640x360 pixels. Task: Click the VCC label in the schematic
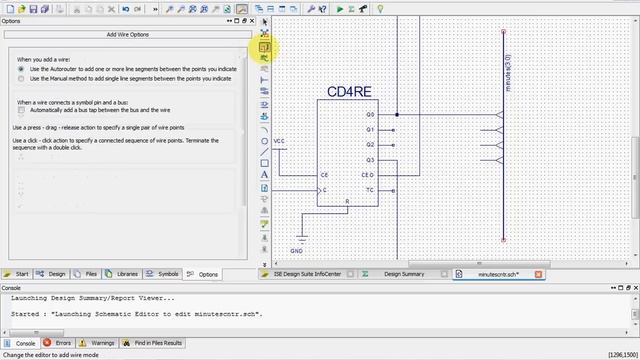pos(279,141)
